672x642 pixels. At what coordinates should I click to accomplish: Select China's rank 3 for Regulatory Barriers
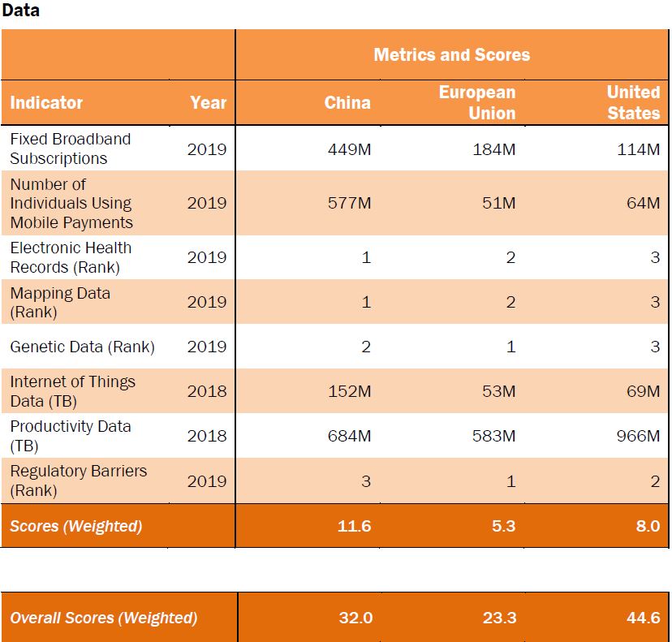[366, 481]
